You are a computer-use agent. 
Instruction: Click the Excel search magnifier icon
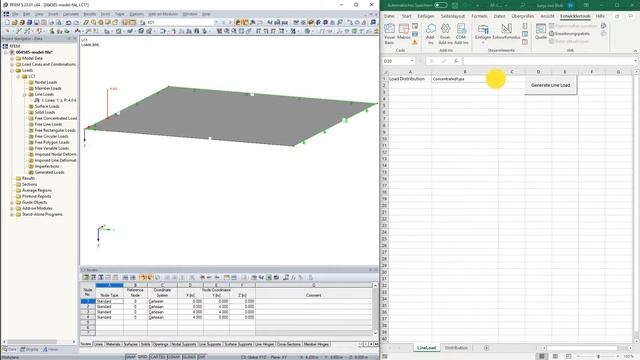point(523,5)
